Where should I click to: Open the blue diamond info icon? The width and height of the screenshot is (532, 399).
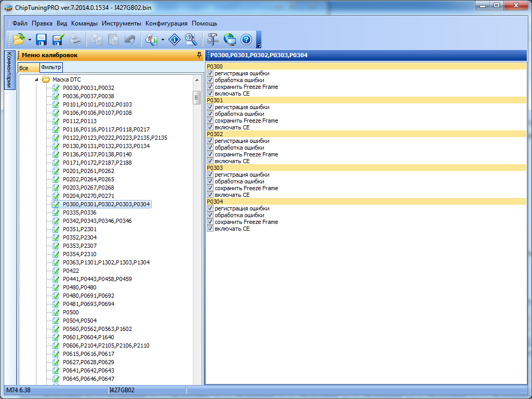(x=175, y=39)
